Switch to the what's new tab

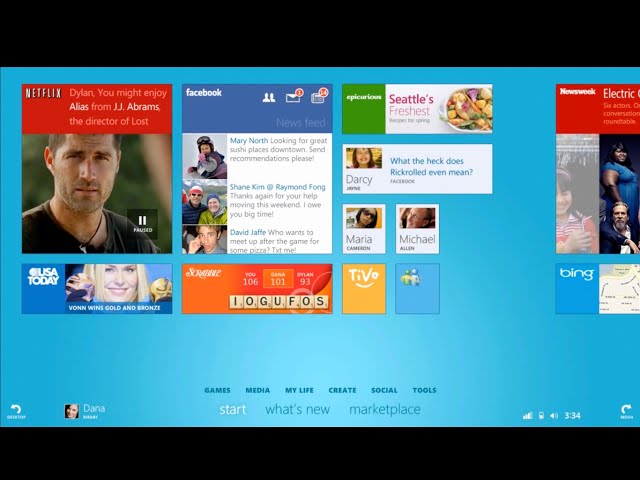[298, 409]
